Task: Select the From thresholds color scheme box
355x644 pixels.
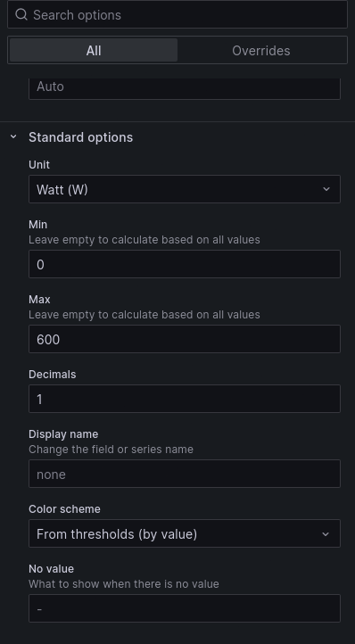Action: (x=185, y=533)
